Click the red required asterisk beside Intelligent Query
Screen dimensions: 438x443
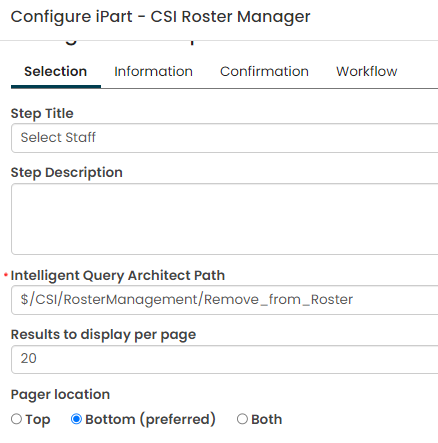coord(6,275)
